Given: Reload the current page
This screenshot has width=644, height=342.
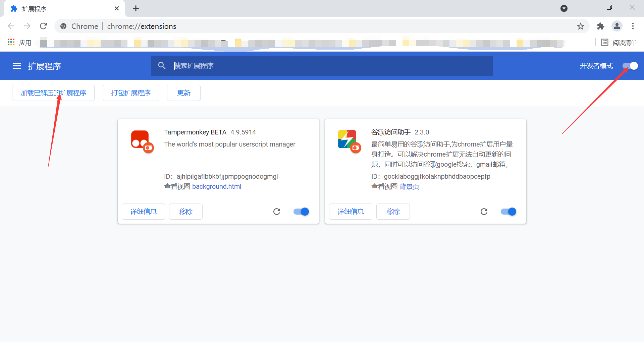Looking at the screenshot, I should point(43,26).
